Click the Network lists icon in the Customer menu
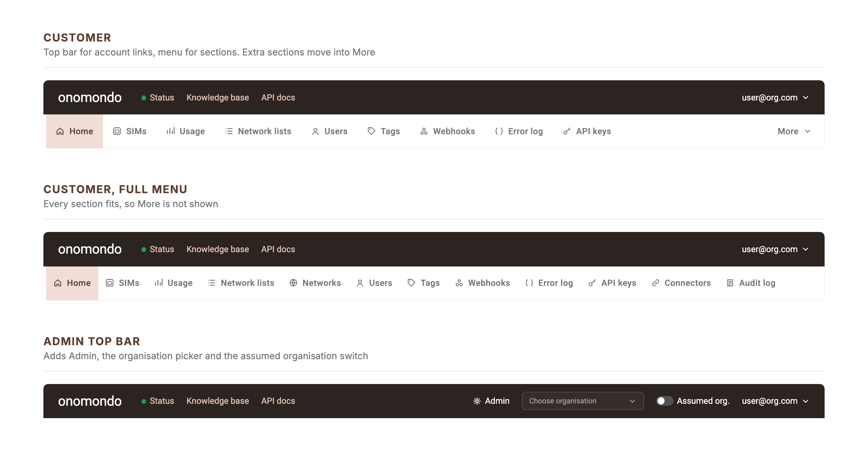Image resolution: width=868 pixels, height=455 pixels. click(229, 131)
